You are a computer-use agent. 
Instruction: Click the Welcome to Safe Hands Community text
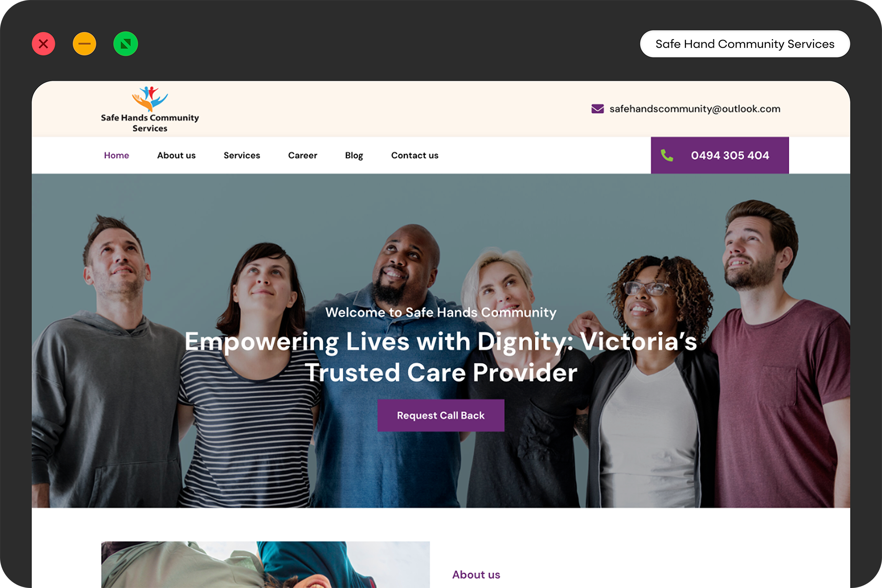(441, 312)
